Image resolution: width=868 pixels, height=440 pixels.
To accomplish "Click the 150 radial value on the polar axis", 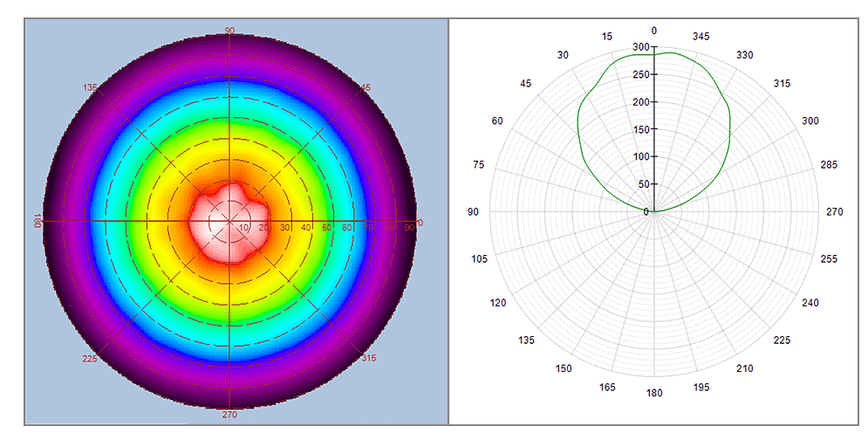I will (641, 130).
